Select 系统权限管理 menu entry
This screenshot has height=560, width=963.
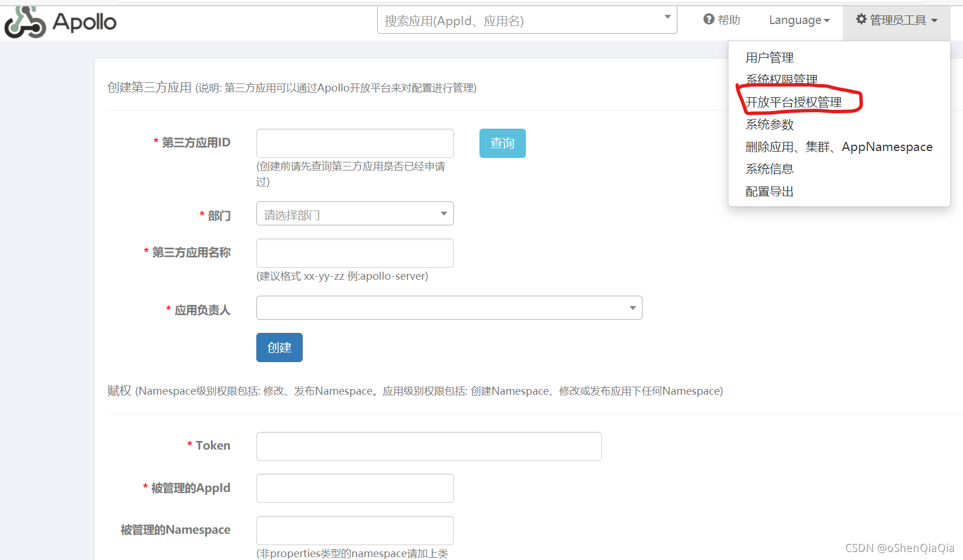781,79
